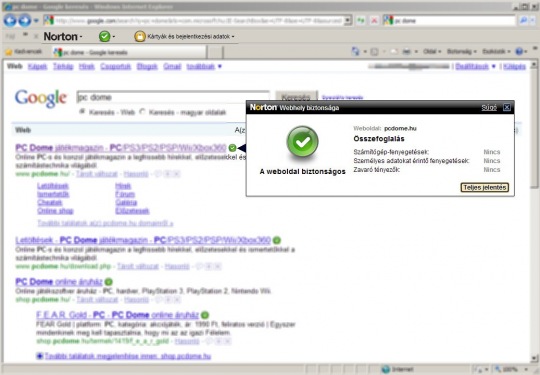This screenshot has height=375, width=540.
Task: Open the Biztonság menu
Action: click(461, 52)
